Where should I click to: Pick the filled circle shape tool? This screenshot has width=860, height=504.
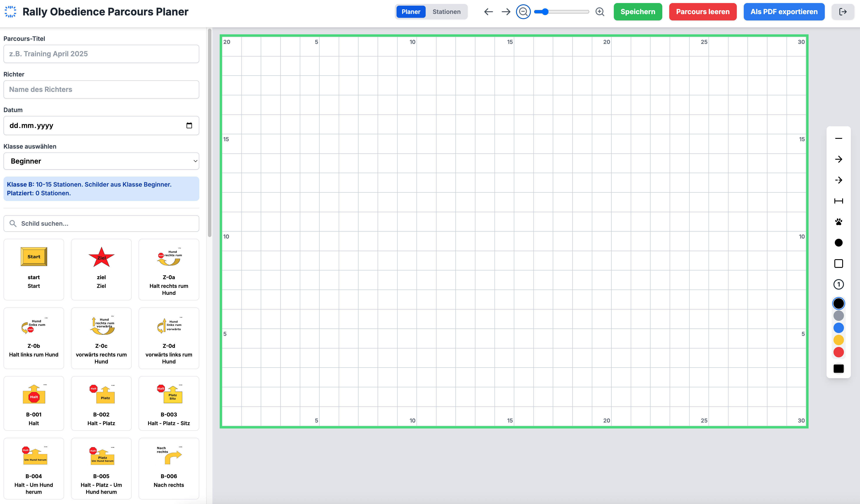coord(838,243)
